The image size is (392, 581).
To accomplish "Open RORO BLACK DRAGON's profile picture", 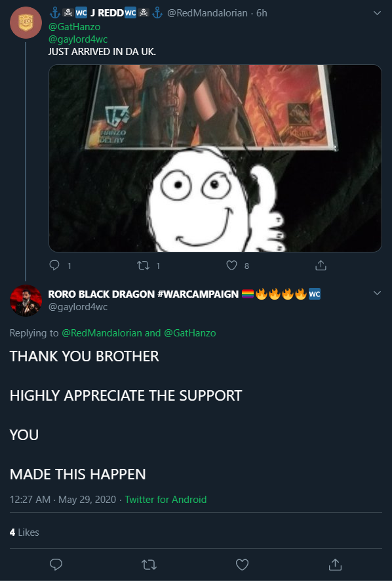I will 26,300.
